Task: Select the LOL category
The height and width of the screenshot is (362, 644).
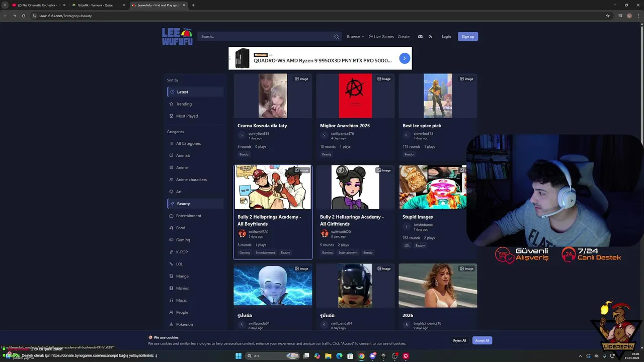Action: pos(196,264)
